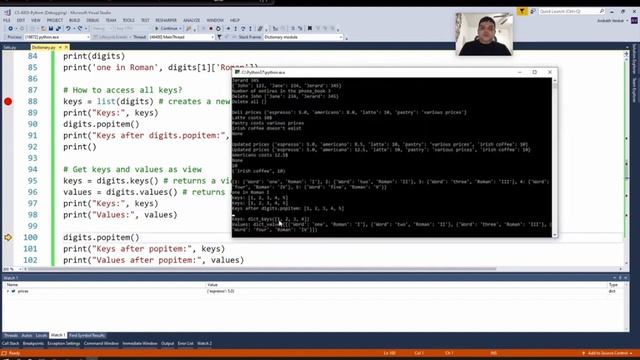The height and width of the screenshot is (360, 640).
Task: Open Stack Frame Dictionary module dropdown
Action: 303,37
